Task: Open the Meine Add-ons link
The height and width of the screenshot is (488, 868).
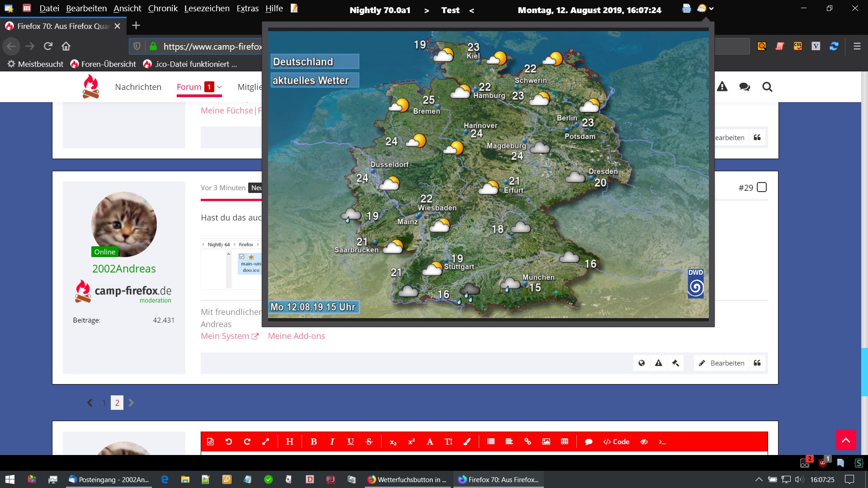Action: pyautogui.click(x=296, y=336)
